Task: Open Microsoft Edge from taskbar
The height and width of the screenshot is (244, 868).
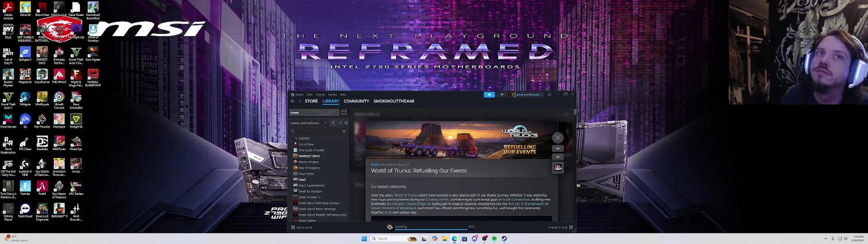Action: click(x=454, y=239)
